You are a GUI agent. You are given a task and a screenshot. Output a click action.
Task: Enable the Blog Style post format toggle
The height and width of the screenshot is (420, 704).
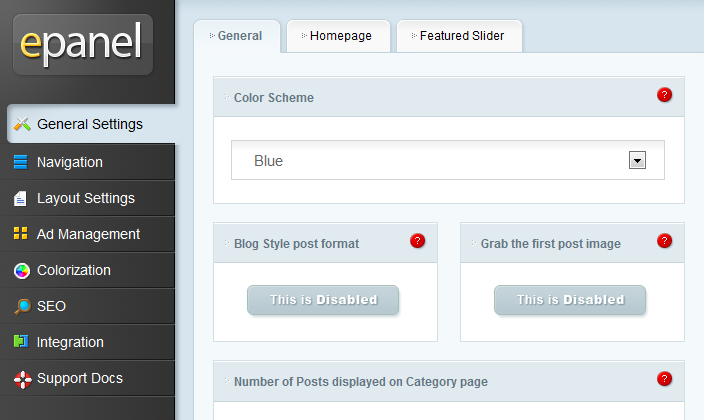[323, 300]
